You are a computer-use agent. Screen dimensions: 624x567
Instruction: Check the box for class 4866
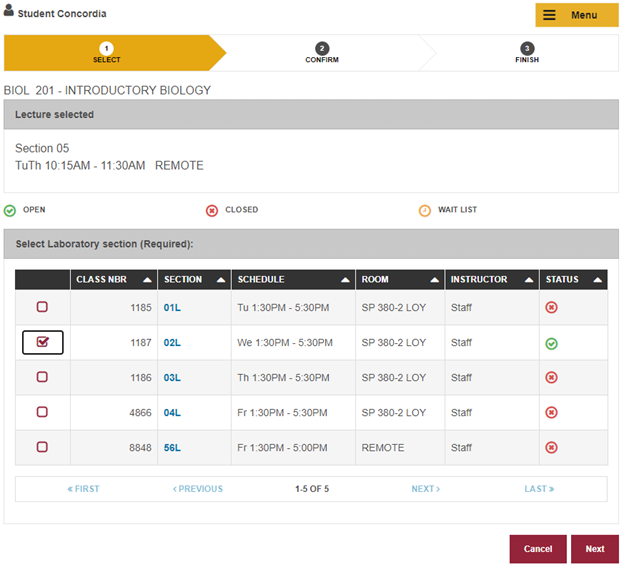[42, 412]
